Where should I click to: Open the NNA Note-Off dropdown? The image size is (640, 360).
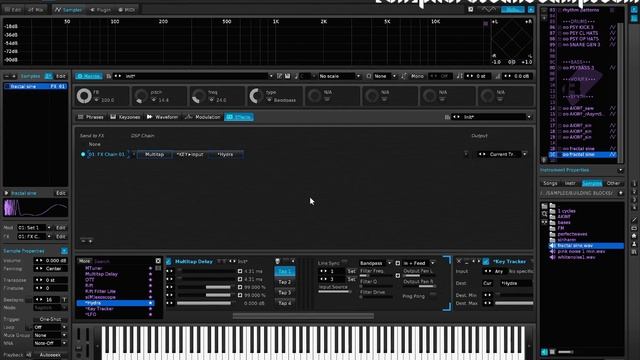pyautogui.click(x=50, y=343)
